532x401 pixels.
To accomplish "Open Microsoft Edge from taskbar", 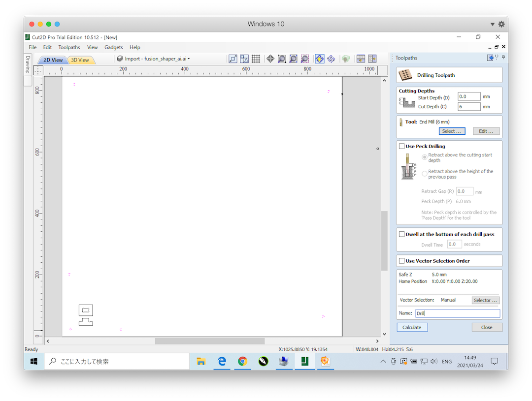I will coord(222,361).
